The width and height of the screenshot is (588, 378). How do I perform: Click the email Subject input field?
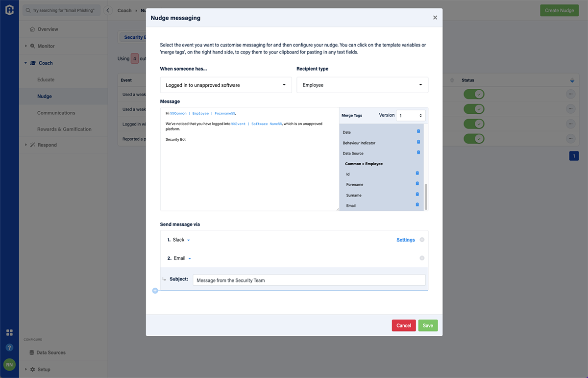pos(309,279)
